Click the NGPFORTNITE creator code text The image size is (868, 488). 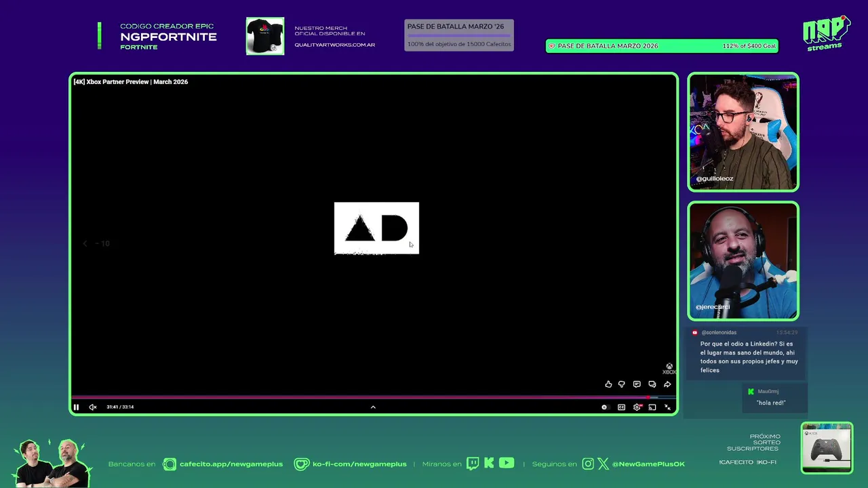169,37
